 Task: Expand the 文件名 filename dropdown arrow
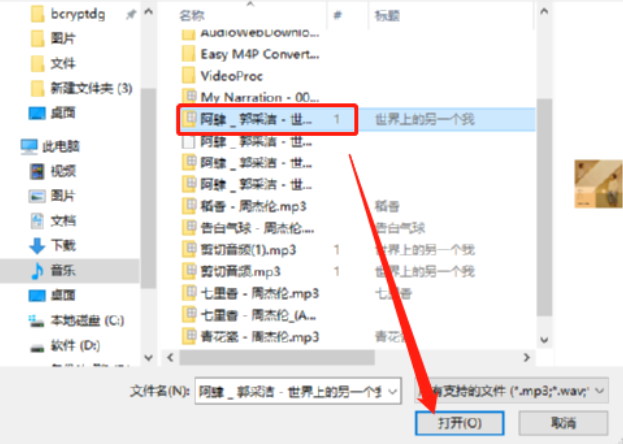point(392,392)
